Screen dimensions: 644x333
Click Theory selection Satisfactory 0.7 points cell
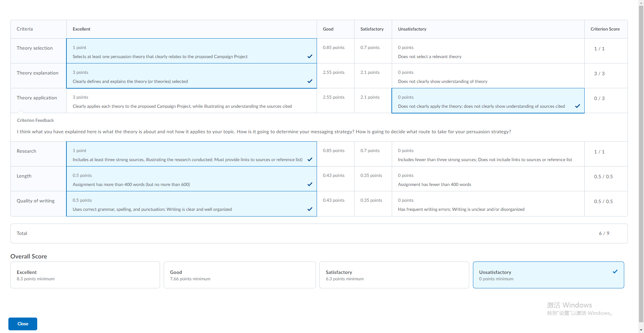pyautogui.click(x=373, y=51)
